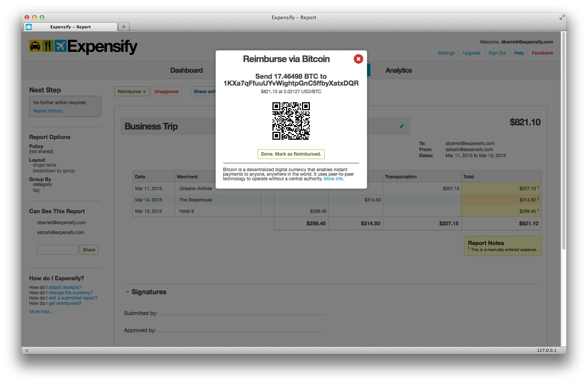The image size is (588, 384).
Task: Open 'change the currency?' help link
Action: tap(70, 293)
